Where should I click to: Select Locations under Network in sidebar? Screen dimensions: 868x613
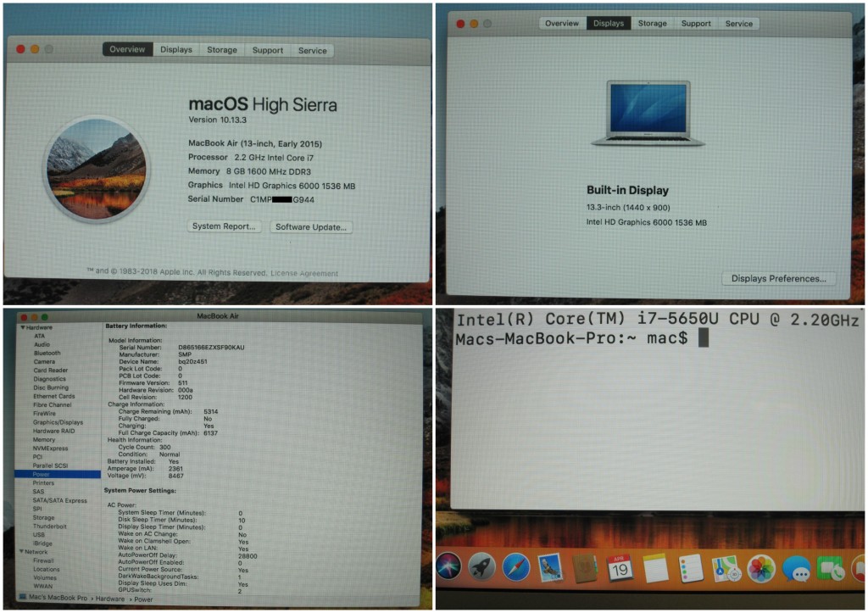pyautogui.click(x=46, y=569)
